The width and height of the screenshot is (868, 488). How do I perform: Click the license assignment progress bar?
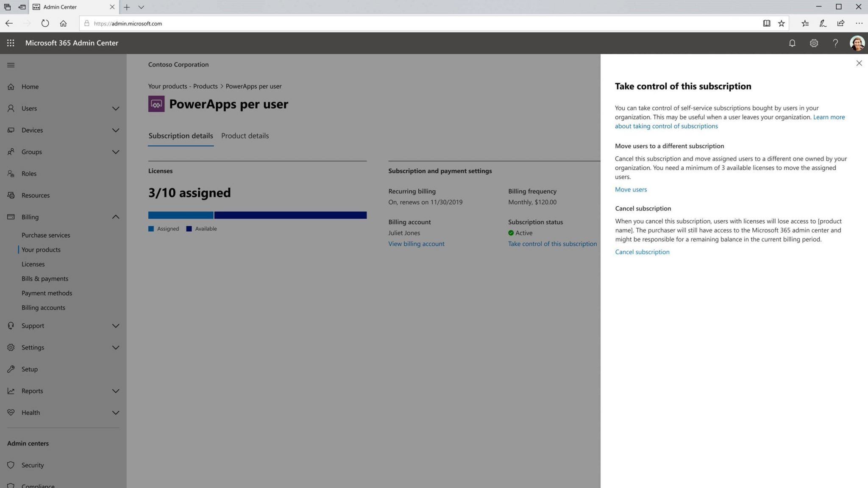click(x=257, y=215)
